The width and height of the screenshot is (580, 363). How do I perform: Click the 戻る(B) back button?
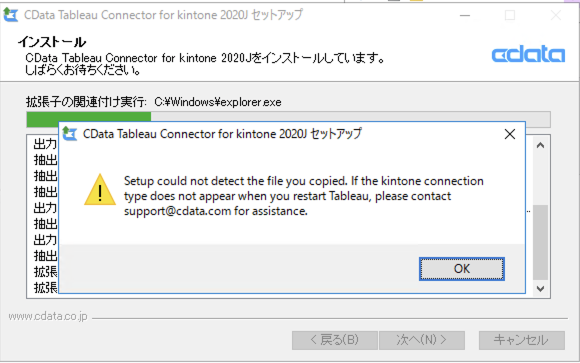[x=335, y=340]
